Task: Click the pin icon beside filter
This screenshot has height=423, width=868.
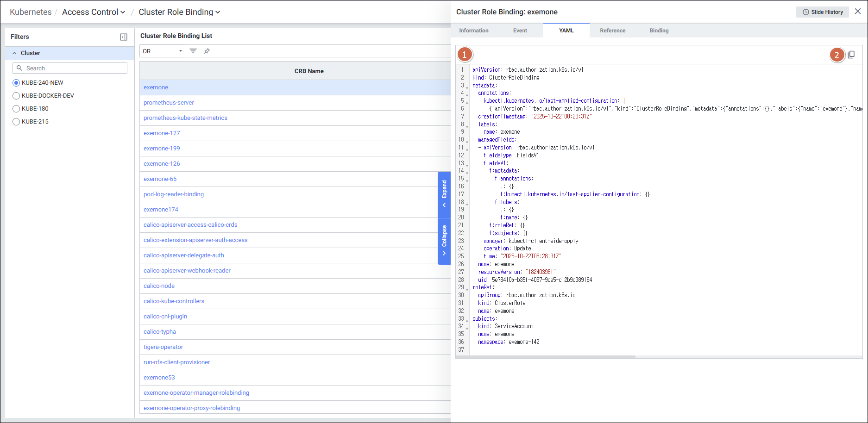Action: click(x=207, y=51)
